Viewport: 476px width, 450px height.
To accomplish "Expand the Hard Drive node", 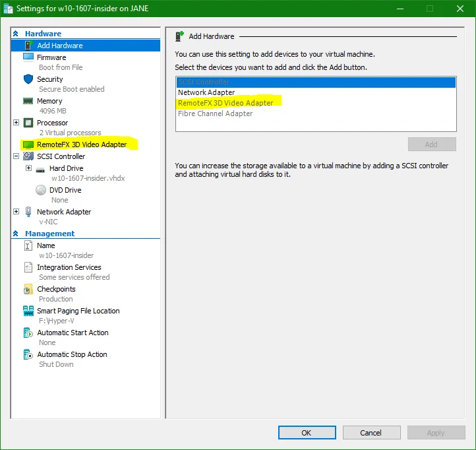I will pyautogui.click(x=28, y=168).
